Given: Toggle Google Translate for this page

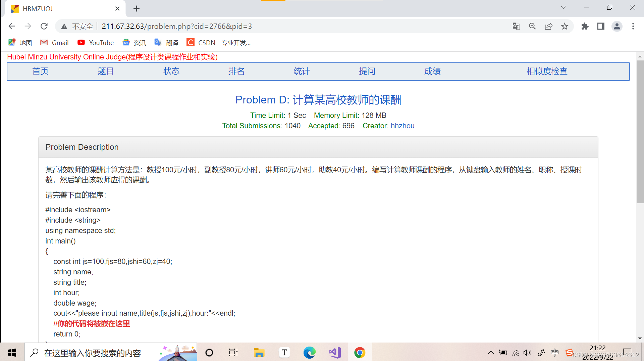Looking at the screenshot, I should 516,26.
